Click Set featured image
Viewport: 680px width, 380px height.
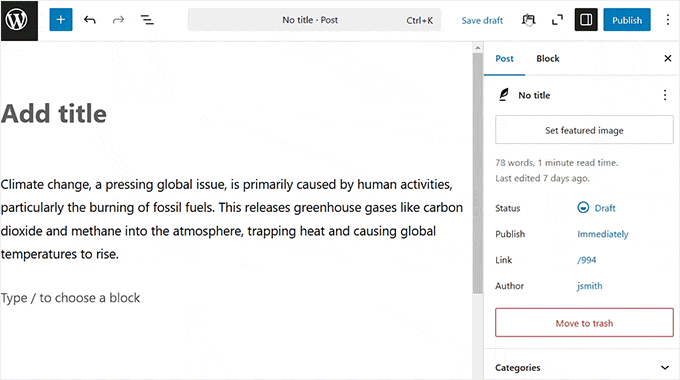click(x=584, y=130)
